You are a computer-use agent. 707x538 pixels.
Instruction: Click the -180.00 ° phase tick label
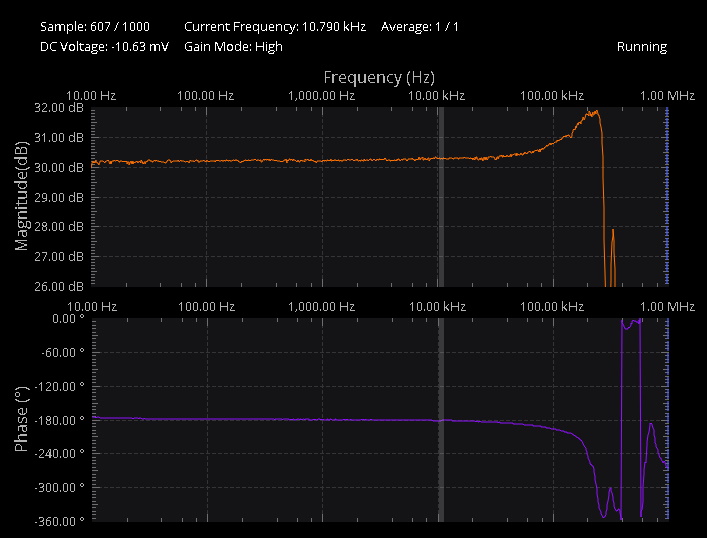56,420
